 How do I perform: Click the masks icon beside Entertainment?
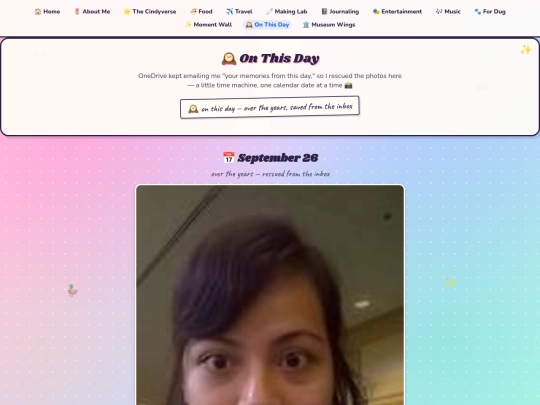[376, 12]
